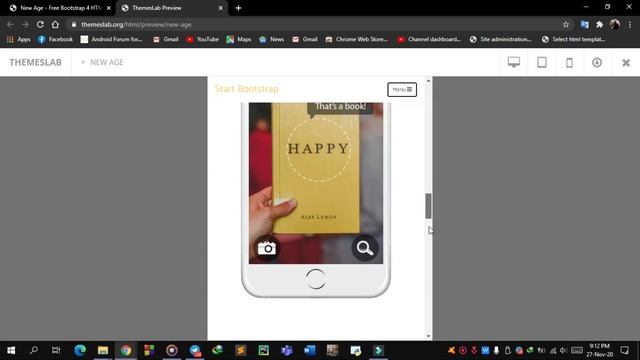Open the Chrome Web Store bookmark
The image size is (640, 360).
pyautogui.click(x=356, y=39)
